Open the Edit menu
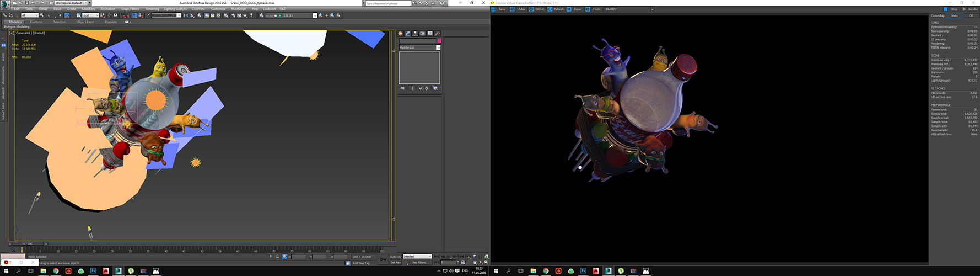Viewport: 980px width, 276px height. pos(17,9)
